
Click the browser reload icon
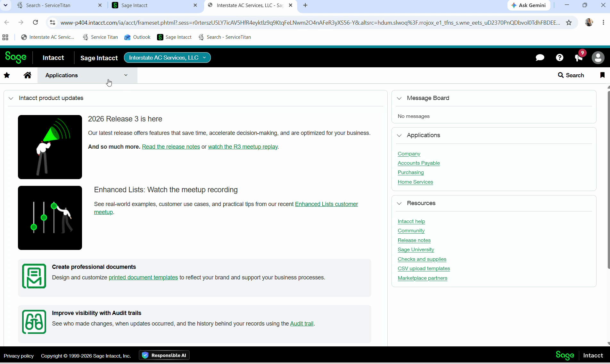(36, 22)
